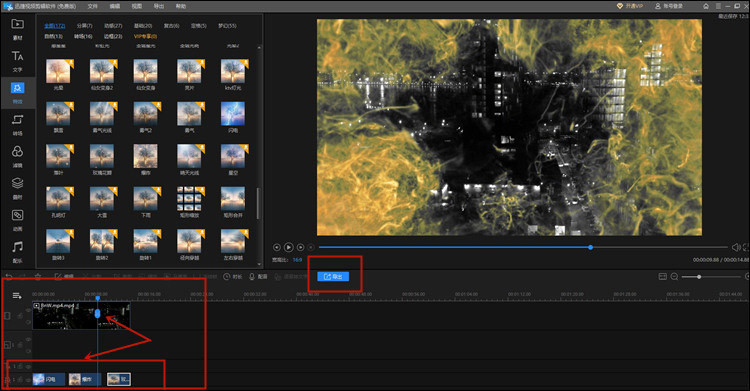Toggle visibility eye on video track
The width and height of the screenshot is (750, 391).
pyautogui.click(x=28, y=311)
